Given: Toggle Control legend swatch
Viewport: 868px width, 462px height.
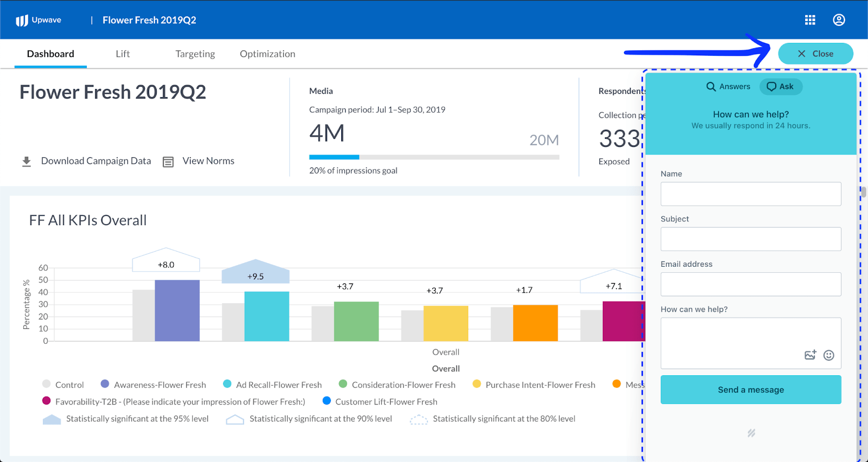Looking at the screenshot, I should coord(47,384).
